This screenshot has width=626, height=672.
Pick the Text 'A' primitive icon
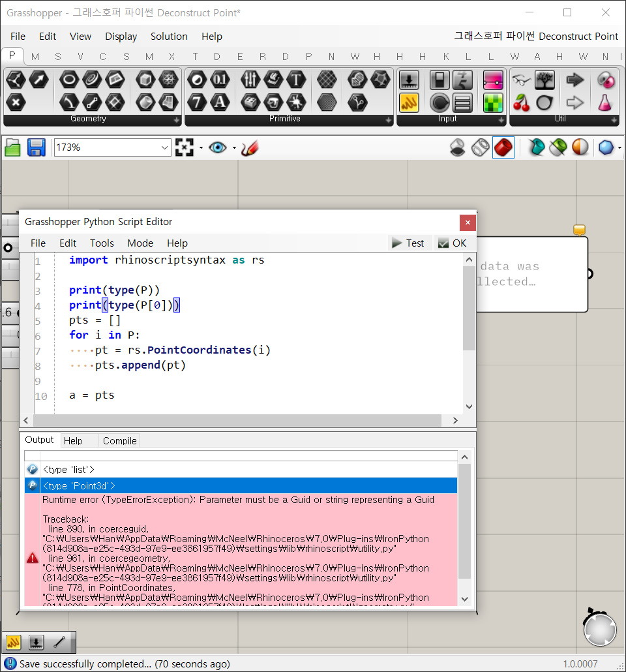point(220,102)
